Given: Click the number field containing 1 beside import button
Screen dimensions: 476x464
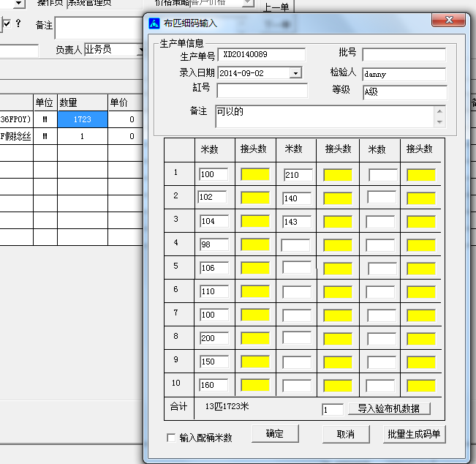Looking at the screenshot, I should [x=333, y=409].
